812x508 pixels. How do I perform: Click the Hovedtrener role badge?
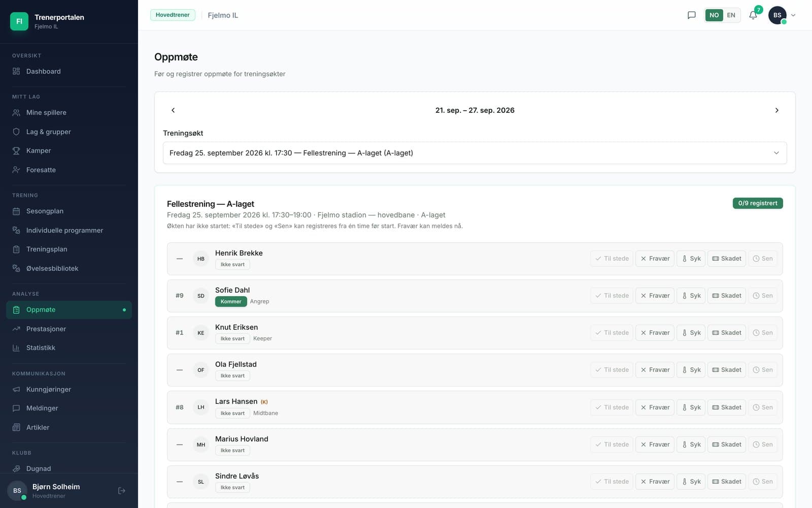point(173,15)
